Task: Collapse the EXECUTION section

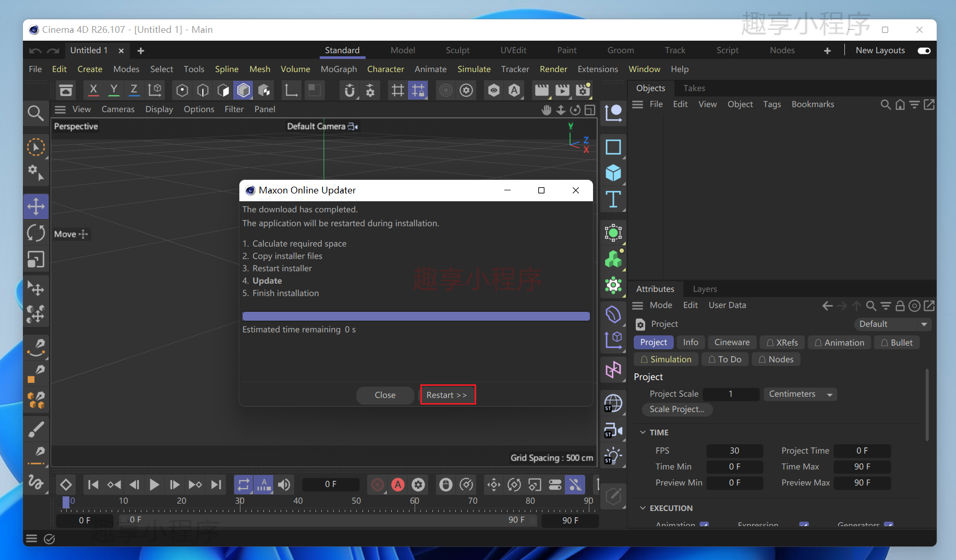Action: (x=643, y=508)
